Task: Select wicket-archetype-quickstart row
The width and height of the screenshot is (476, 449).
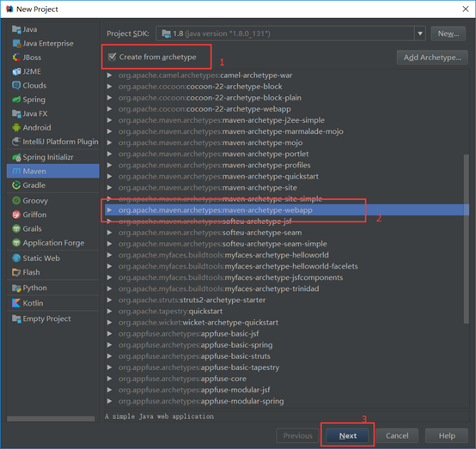Action: (x=287, y=322)
